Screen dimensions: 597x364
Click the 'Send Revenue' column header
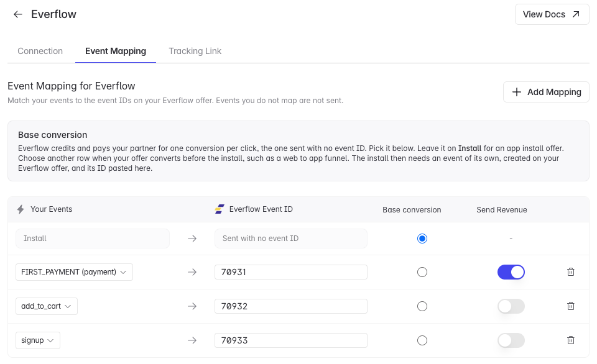(x=501, y=209)
